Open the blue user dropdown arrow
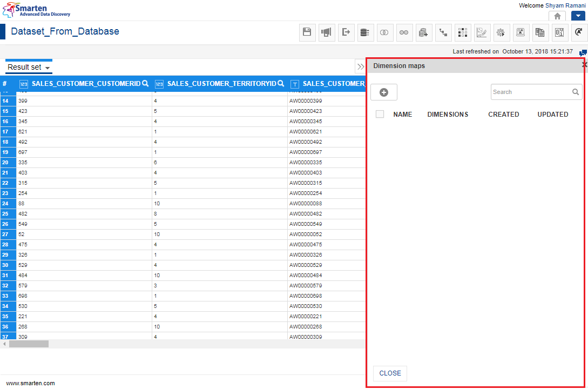 578,16
